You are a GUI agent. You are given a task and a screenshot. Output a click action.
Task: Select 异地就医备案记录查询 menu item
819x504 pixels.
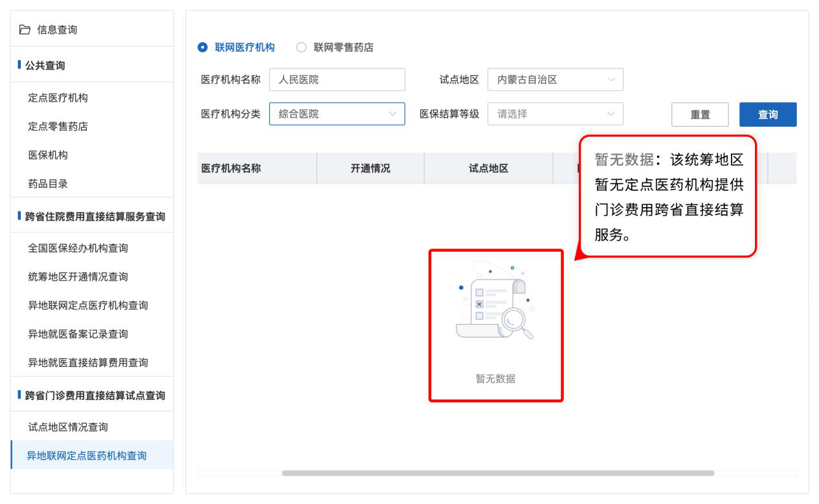78,334
